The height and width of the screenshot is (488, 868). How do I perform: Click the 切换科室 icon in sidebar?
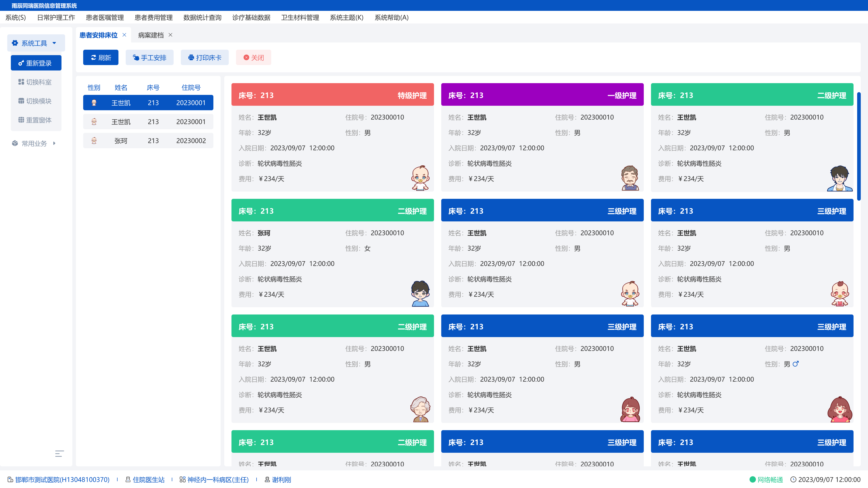(x=21, y=82)
